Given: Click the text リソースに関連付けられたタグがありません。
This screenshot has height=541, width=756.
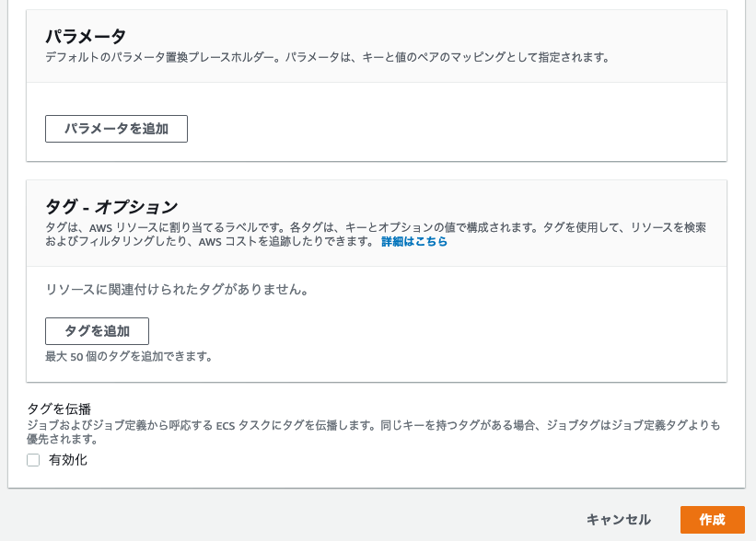Looking at the screenshot, I should [177, 290].
